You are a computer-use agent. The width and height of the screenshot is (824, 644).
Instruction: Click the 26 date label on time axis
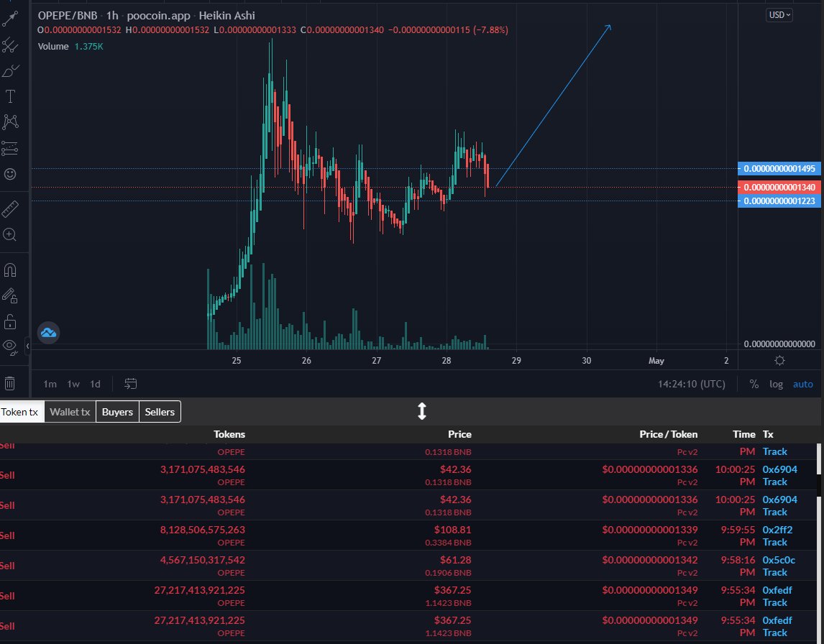(x=306, y=361)
